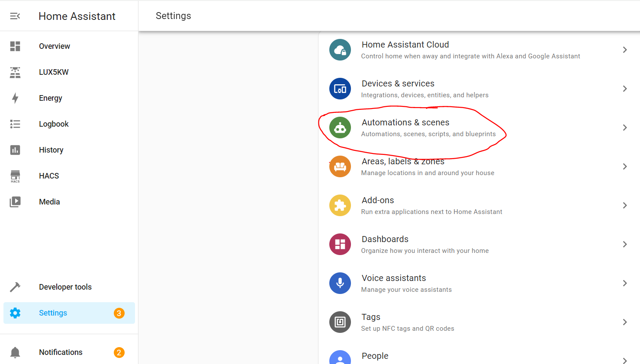Open the Automations & scenes title
The width and height of the screenshot is (640, 364).
coord(405,122)
